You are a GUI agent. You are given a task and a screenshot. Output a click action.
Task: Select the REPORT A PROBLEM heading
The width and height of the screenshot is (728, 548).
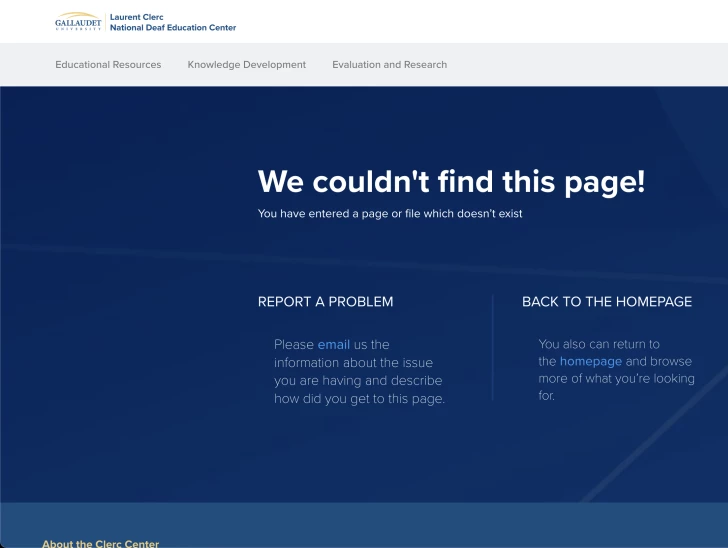coord(325,302)
